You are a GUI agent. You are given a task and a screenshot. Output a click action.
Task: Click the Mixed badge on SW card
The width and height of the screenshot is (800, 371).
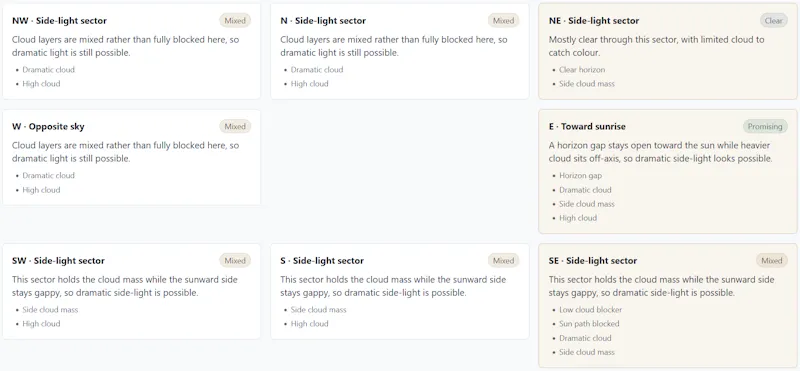pos(235,260)
